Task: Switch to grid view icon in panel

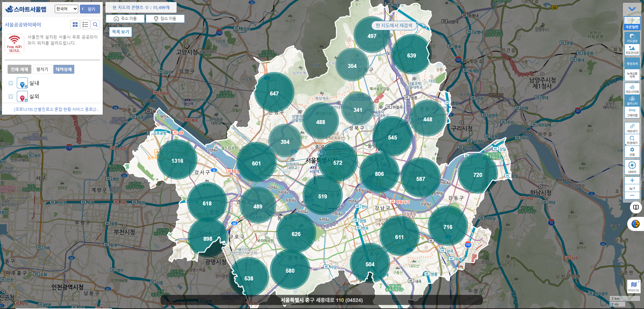Action: (75, 25)
